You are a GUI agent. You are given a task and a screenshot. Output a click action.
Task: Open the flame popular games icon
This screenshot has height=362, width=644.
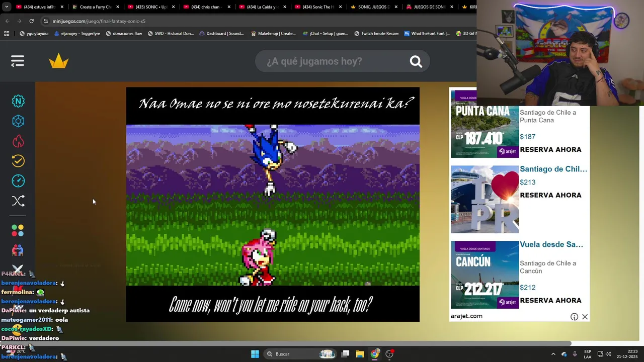(18, 141)
